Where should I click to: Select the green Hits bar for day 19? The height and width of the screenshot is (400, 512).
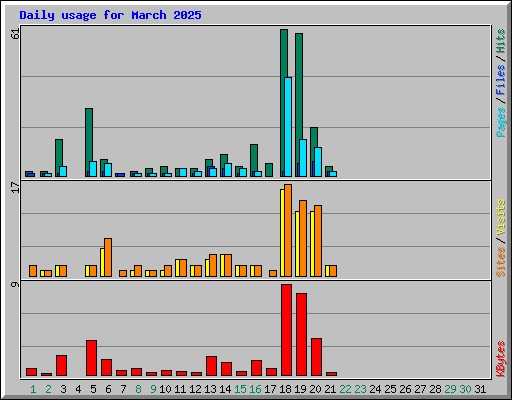pos(298,105)
